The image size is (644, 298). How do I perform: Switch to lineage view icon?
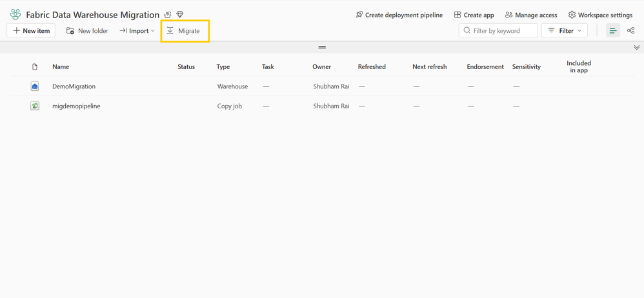(631, 30)
